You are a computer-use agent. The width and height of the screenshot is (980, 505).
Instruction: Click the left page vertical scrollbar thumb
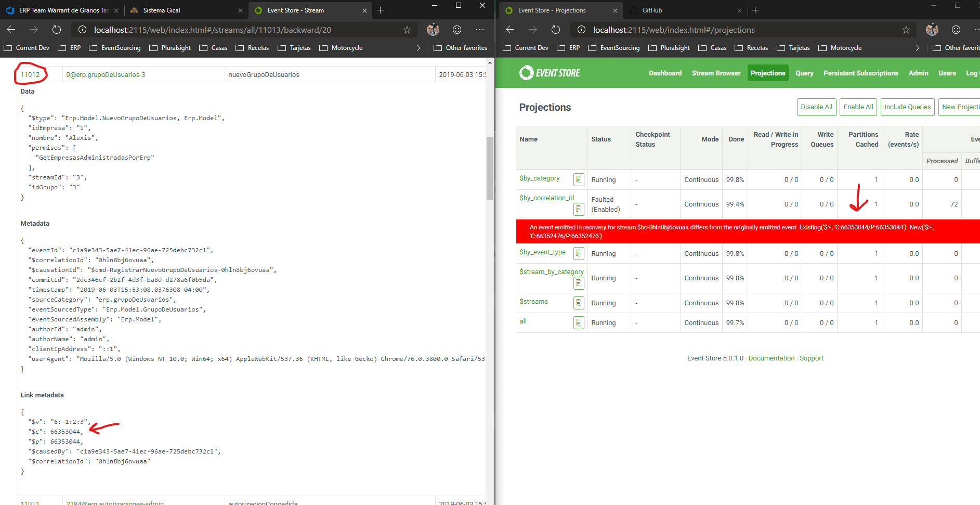[490, 168]
